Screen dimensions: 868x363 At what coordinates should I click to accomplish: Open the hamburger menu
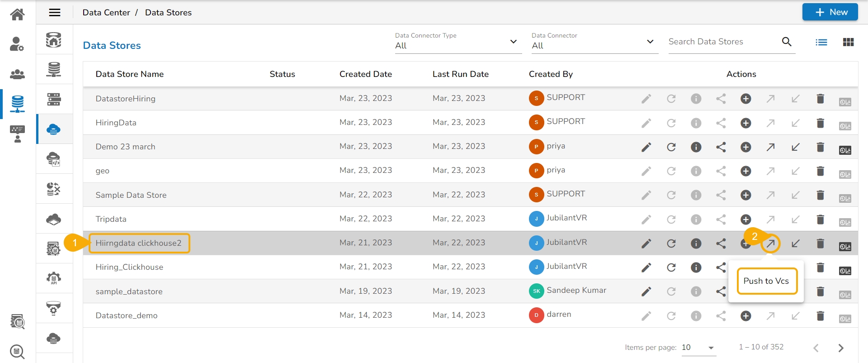pyautogui.click(x=55, y=13)
